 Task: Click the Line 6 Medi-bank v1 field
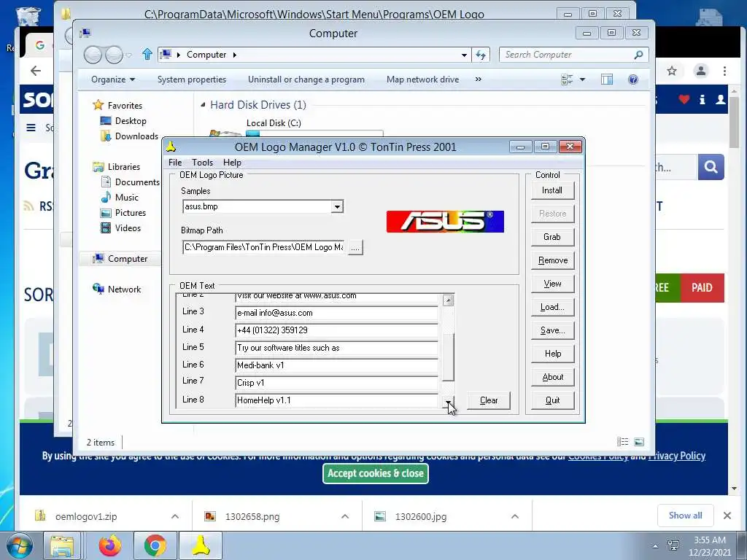[336, 365]
